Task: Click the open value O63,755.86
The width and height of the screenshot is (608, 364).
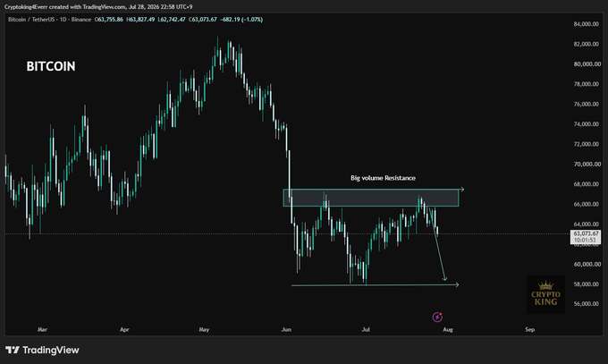Action: 109,20
